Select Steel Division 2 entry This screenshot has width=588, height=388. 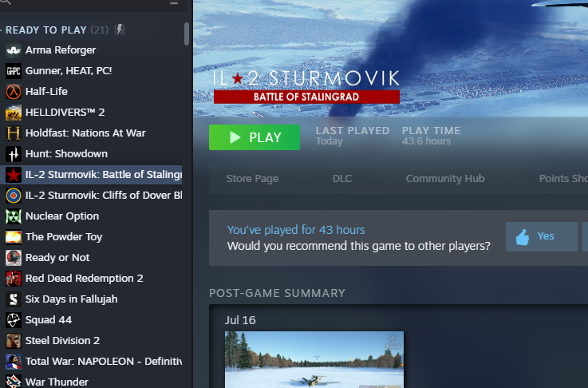pyautogui.click(x=91, y=341)
